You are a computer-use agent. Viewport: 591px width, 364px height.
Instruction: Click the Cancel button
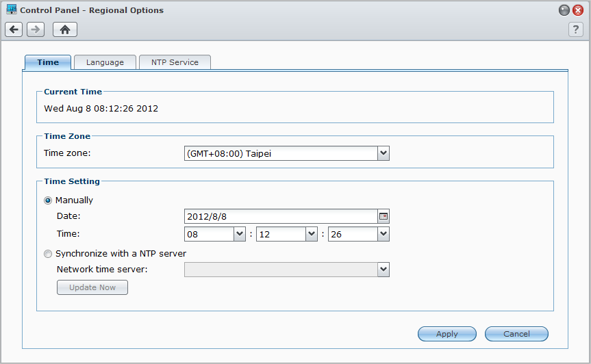pos(516,334)
